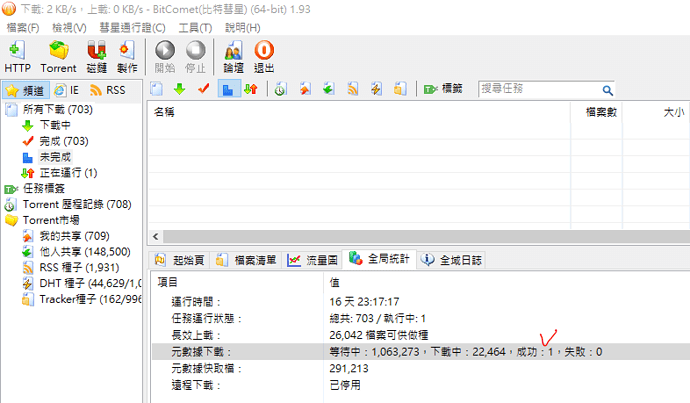Click the Exit (退出) button
The height and width of the screenshot is (403, 690).
264,57
